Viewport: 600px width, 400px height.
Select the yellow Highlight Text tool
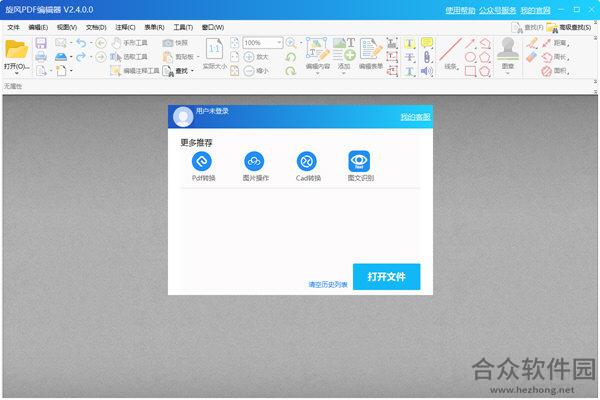pos(409,43)
